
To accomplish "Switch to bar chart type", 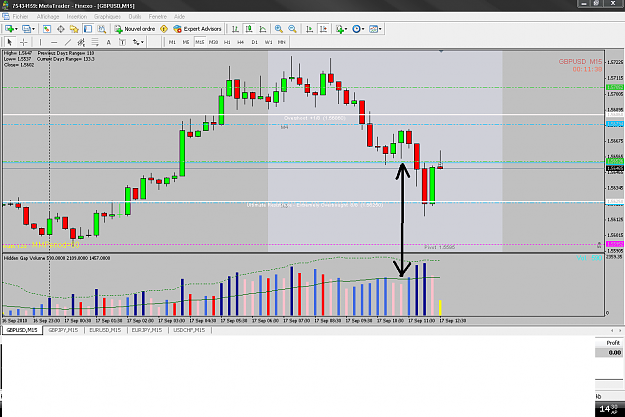I will tap(235, 29).
